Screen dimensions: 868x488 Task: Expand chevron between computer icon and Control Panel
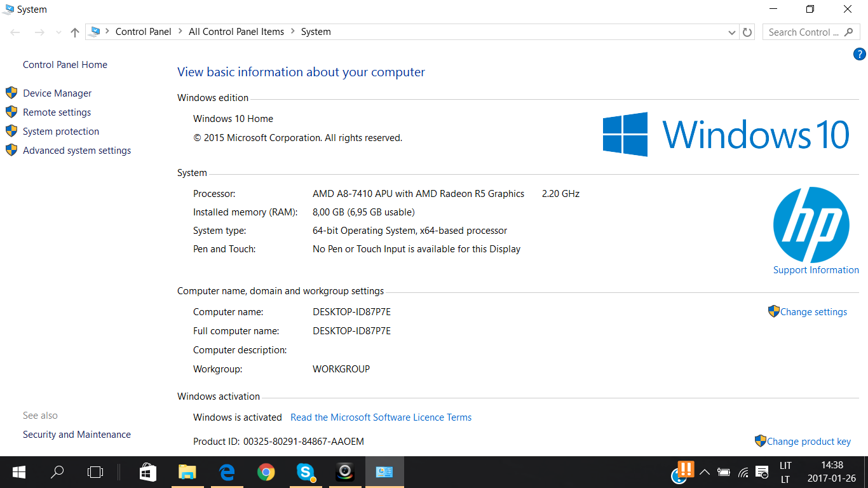click(107, 32)
